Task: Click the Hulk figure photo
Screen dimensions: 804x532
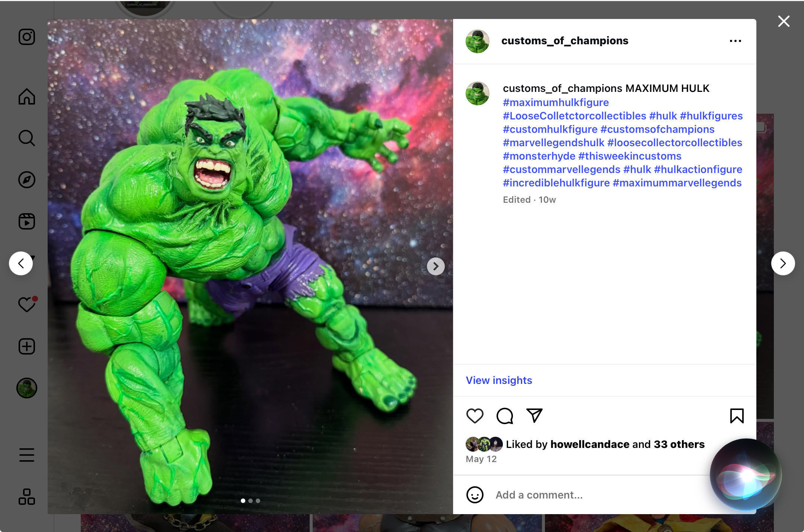Action: pyautogui.click(x=250, y=266)
